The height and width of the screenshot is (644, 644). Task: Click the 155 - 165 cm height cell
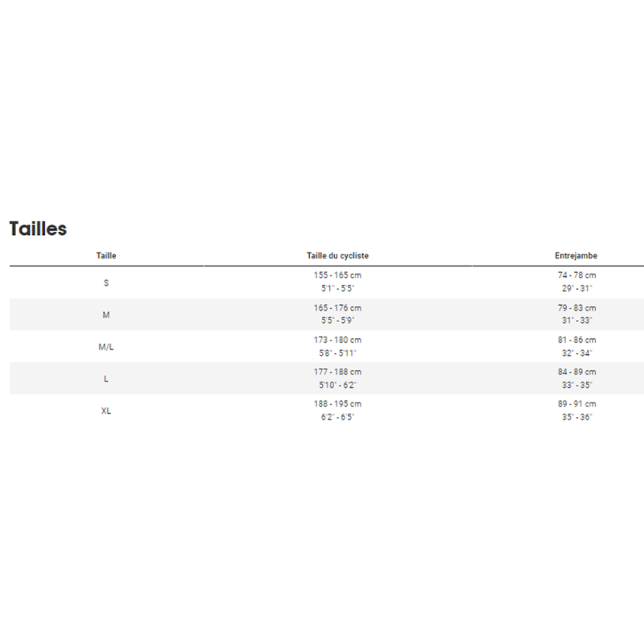[x=337, y=275]
